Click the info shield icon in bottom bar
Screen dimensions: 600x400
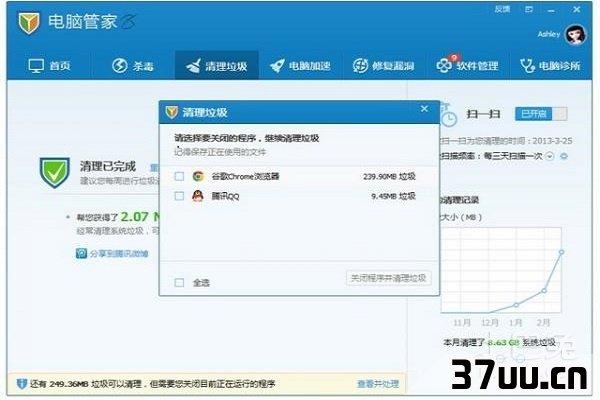pos(22,384)
